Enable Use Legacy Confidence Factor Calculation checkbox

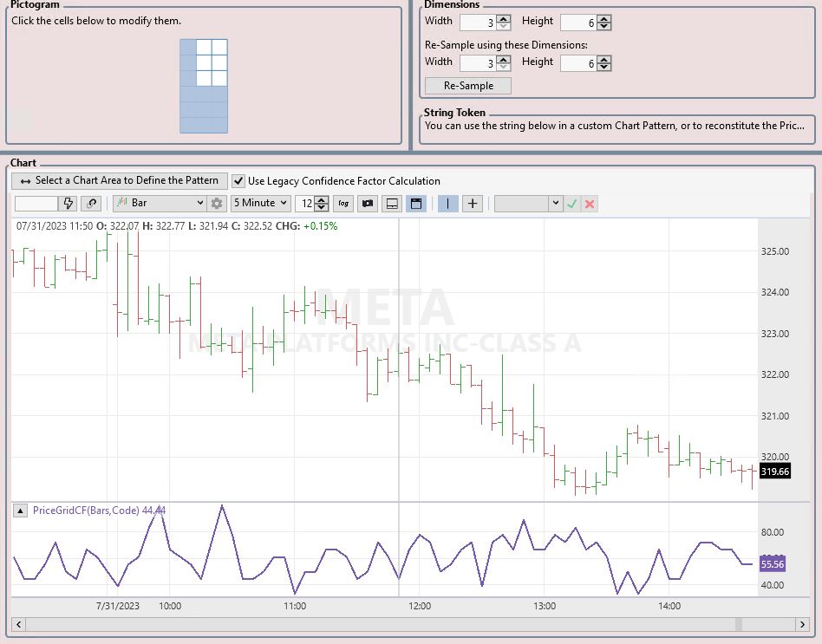238,181
